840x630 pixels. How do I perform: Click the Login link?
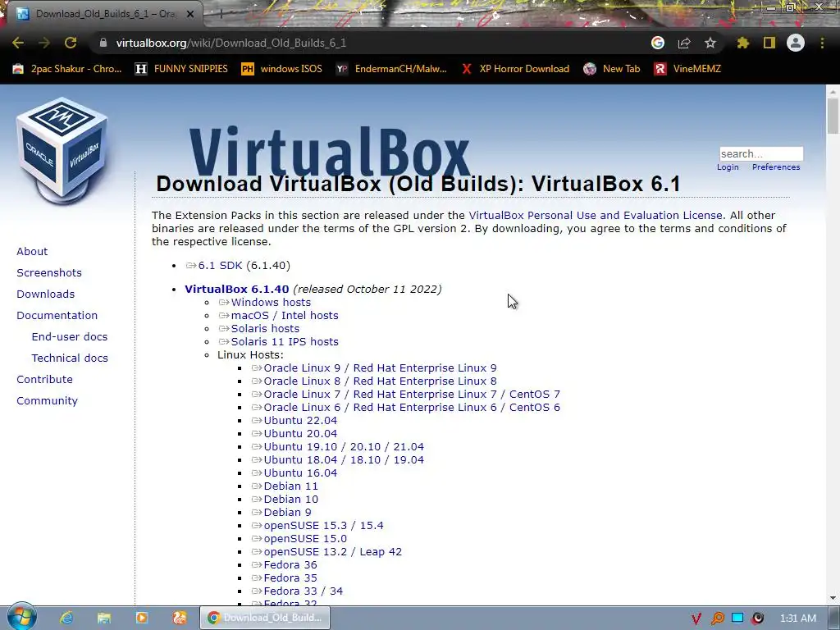(x=728, y=167)
